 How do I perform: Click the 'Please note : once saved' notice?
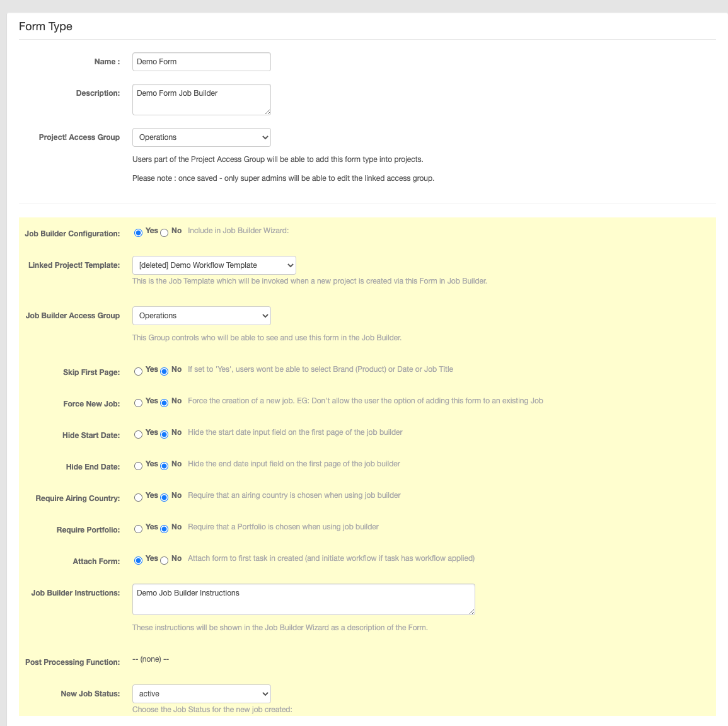[283, 178]
